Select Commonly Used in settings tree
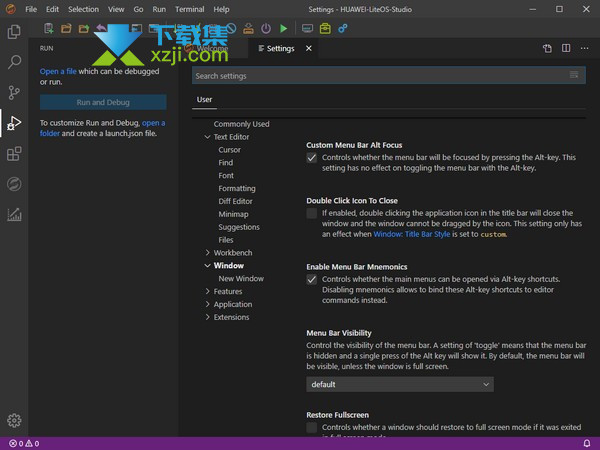The width and height of the screenshot is (600, 450). pyautogui.click(x=241, y=124)
